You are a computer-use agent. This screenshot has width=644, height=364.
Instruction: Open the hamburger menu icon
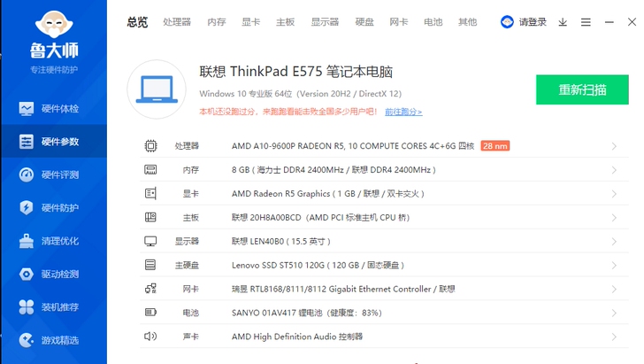pos(586,22)
